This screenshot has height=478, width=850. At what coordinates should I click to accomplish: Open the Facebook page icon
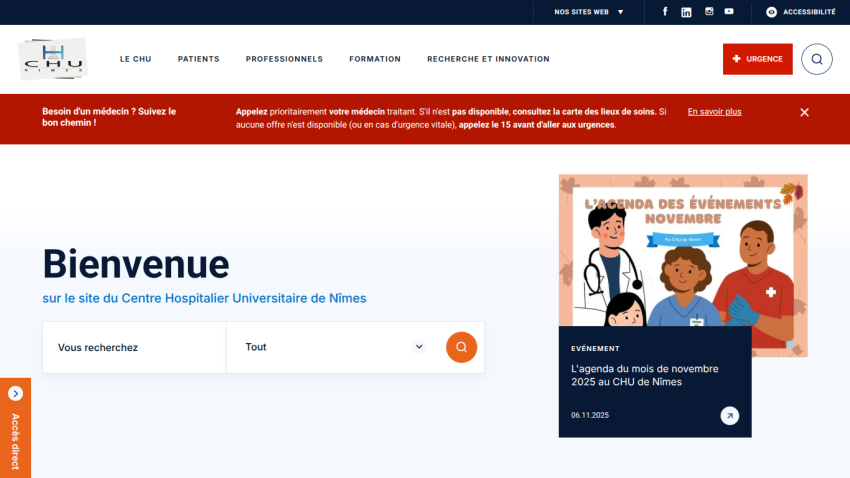(665, 11)
